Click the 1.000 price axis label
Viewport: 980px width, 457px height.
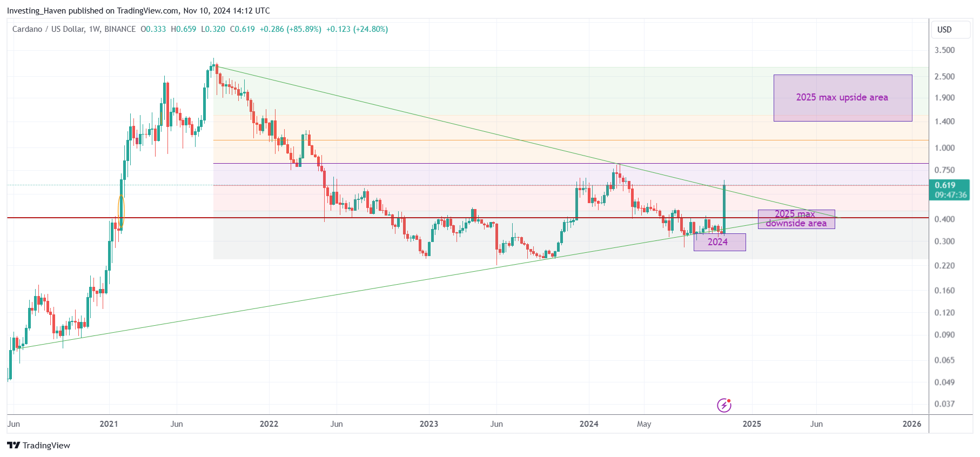(944, 148)
